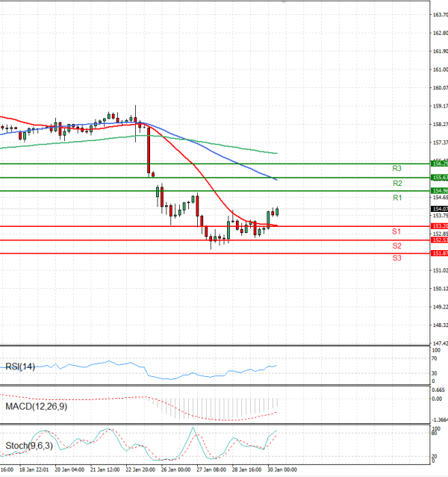This screenshot has height=477, width=448.
Task: Select the green 156.29 price tag
Action: [x=439, y=163]
